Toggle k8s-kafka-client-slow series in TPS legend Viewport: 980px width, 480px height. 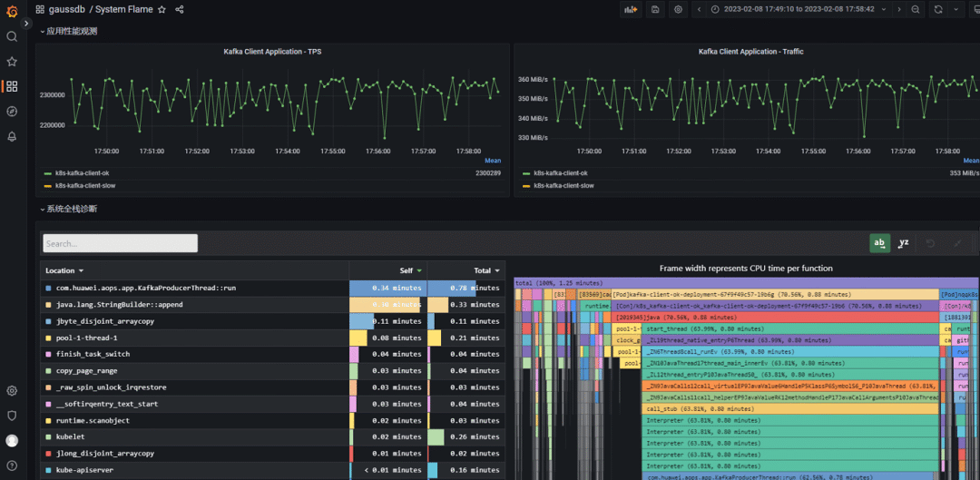pyautogui.click(x=85, y=185)
